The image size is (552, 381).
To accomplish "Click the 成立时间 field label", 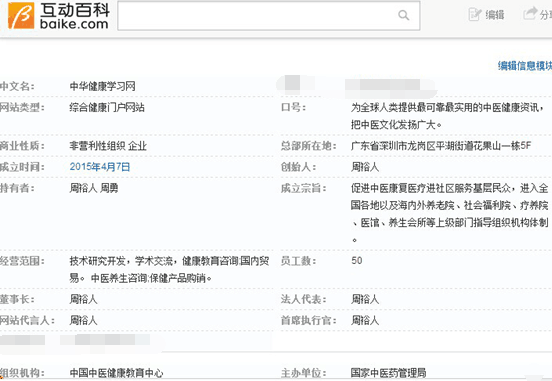I will [22, 167].
